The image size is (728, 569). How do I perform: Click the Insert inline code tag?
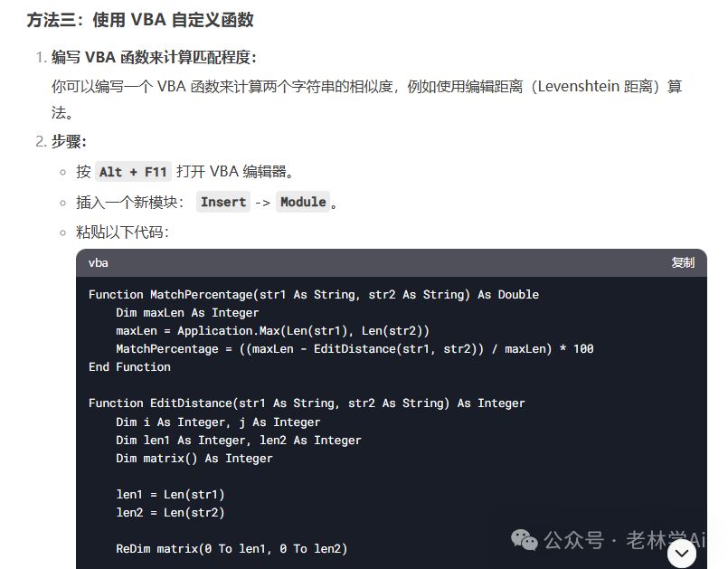(x=223, y=202)
